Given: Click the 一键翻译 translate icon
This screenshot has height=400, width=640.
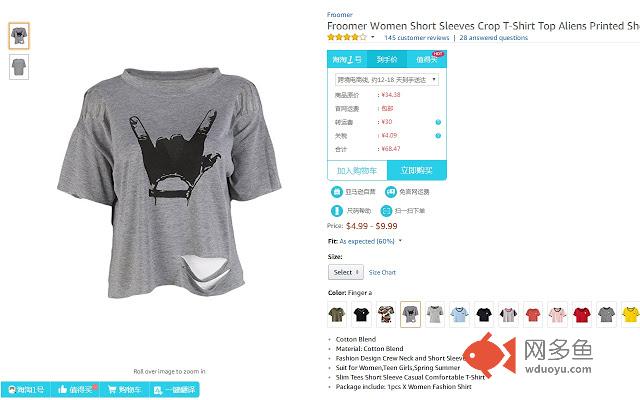Looking at the screenshot, I should pyautogui.click(x=158, y=390).
